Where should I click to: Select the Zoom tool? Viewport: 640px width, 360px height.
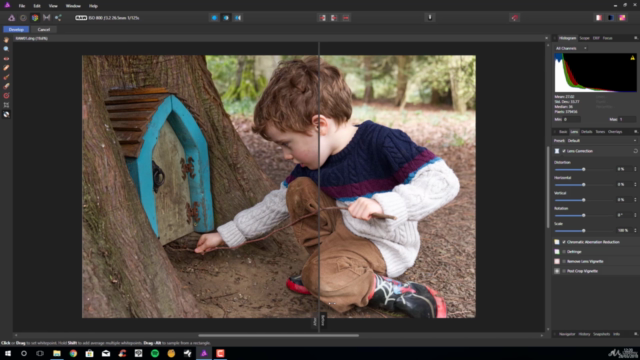point(6,49)
